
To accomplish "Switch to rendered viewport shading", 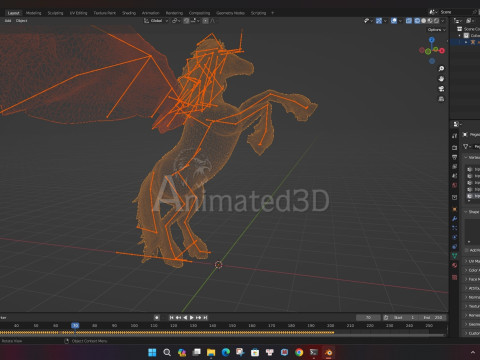I will (x=436, y=21).
